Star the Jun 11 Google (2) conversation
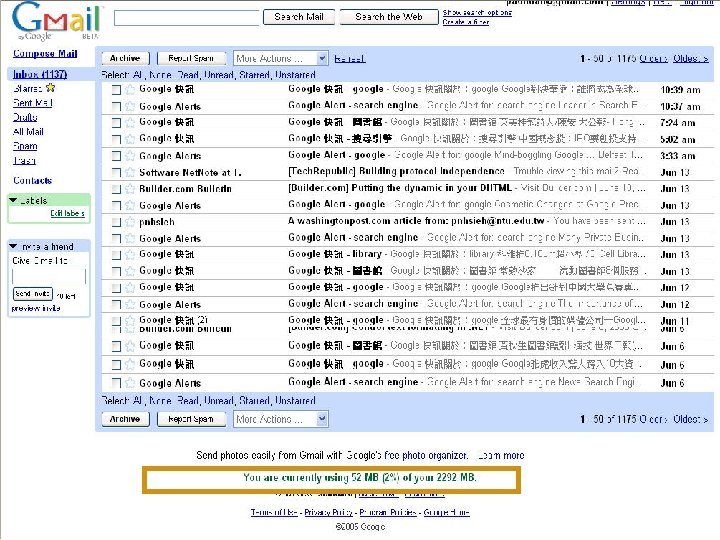Screen dimensions: 720x540 [x=130, y=321]
